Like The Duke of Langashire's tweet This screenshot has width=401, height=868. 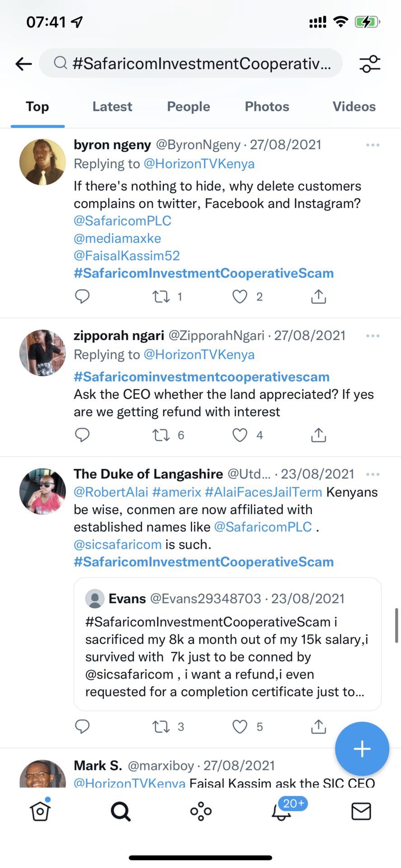(240, 726)
